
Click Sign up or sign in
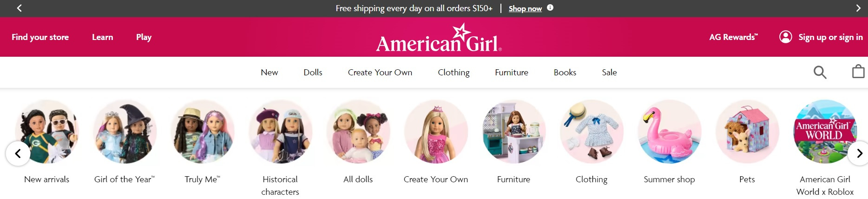[830, 37]
